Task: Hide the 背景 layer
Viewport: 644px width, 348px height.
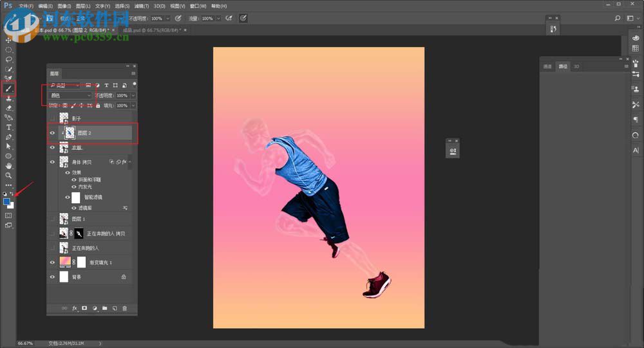Action: pyautogui.click(x=53, y=277)
